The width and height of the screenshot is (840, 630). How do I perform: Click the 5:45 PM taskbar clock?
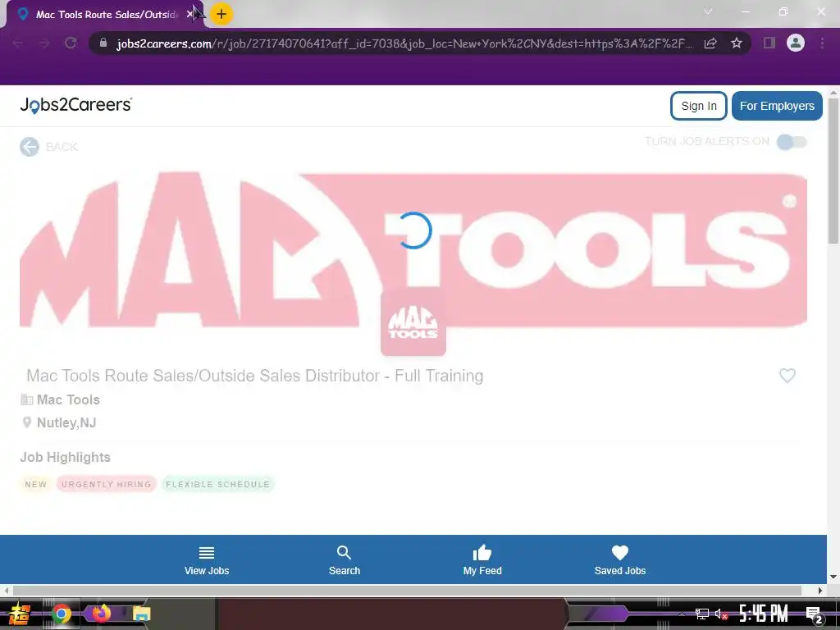[x=764, y=614]
